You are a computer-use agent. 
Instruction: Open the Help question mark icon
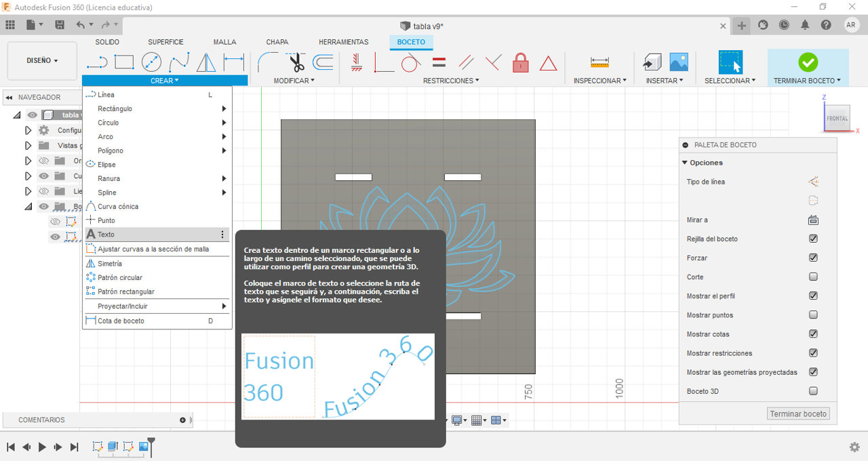826,25
